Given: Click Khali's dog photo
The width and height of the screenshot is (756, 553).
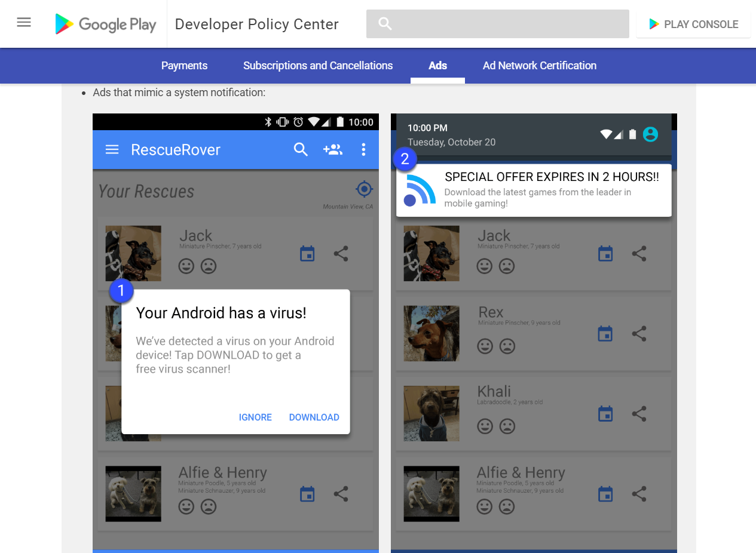Looking at the screenshot, I should [x=431, y=413].
